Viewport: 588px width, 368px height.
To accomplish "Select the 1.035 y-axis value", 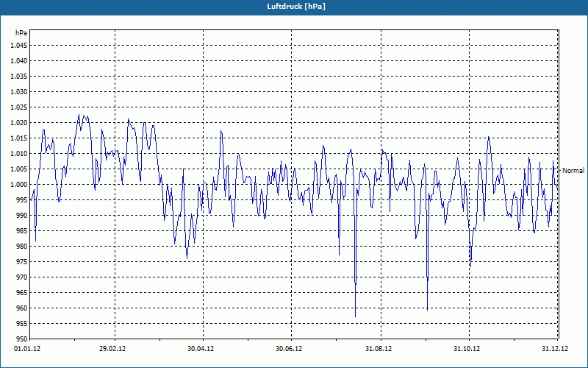I will pos(19,77).
